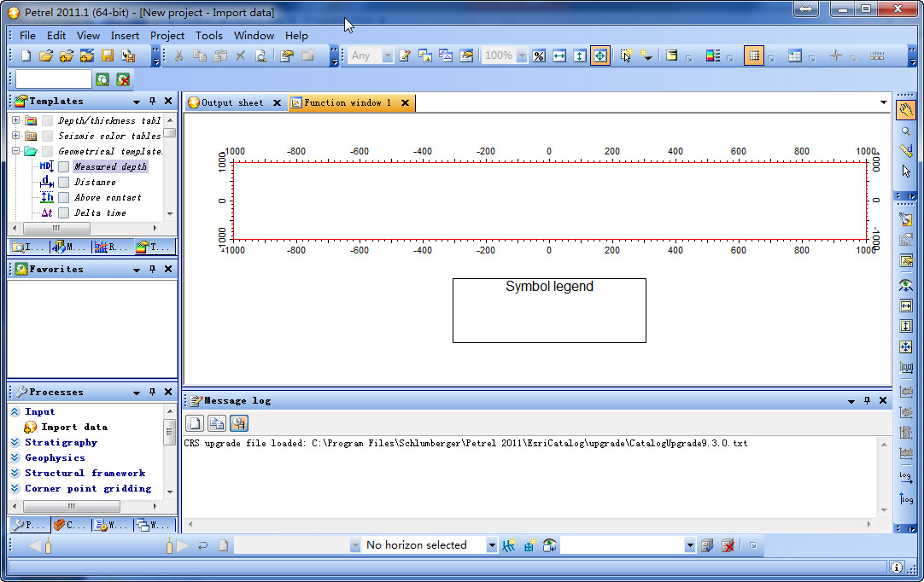Save project using the floppy disk icon
Screen dimensions: 924x582
pyautogui.click(x=108, y=55)
